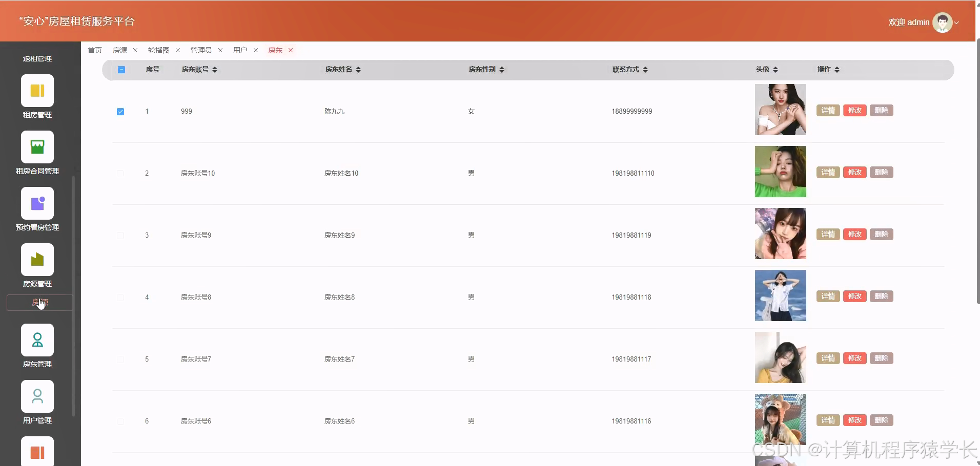Screen dimensions: 980x466
Task: Select 房源 submenu item in sidebar
Action: (39, 303)
